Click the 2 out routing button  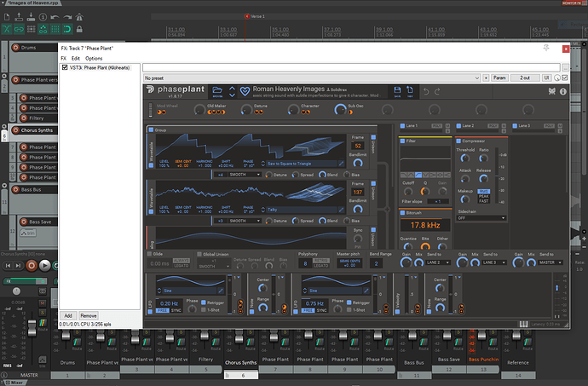click(x=525, y=78)
